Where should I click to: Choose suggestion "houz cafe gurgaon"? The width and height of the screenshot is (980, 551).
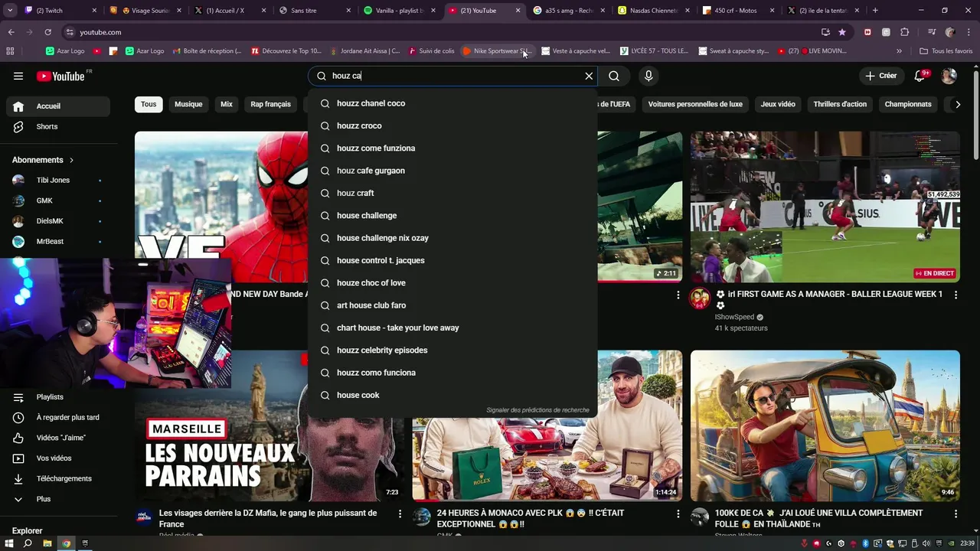point(452,171)
